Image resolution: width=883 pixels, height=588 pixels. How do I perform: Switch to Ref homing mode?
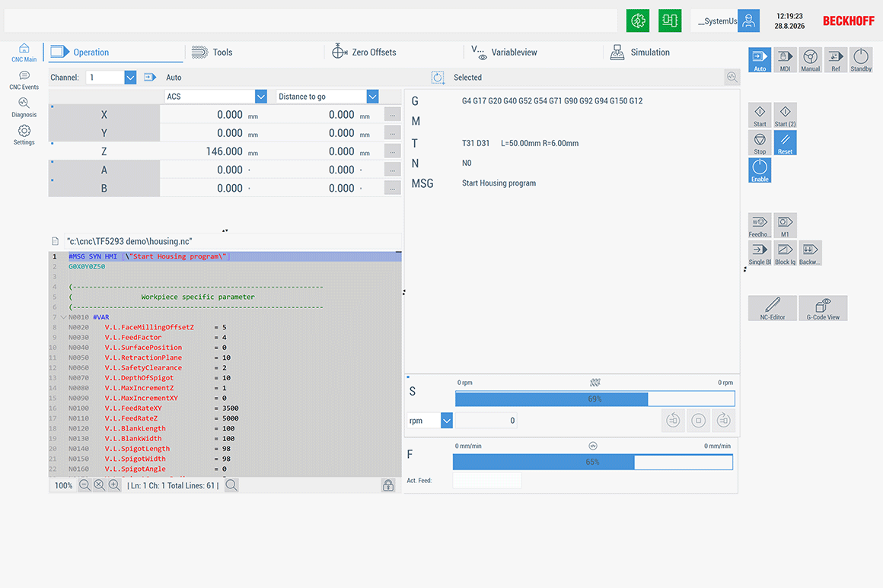836,59
